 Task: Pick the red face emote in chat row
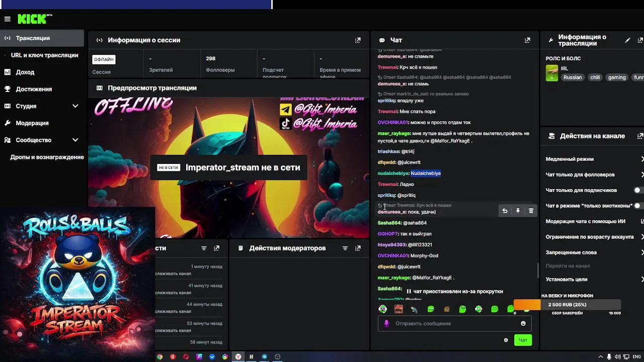(398, 309)
